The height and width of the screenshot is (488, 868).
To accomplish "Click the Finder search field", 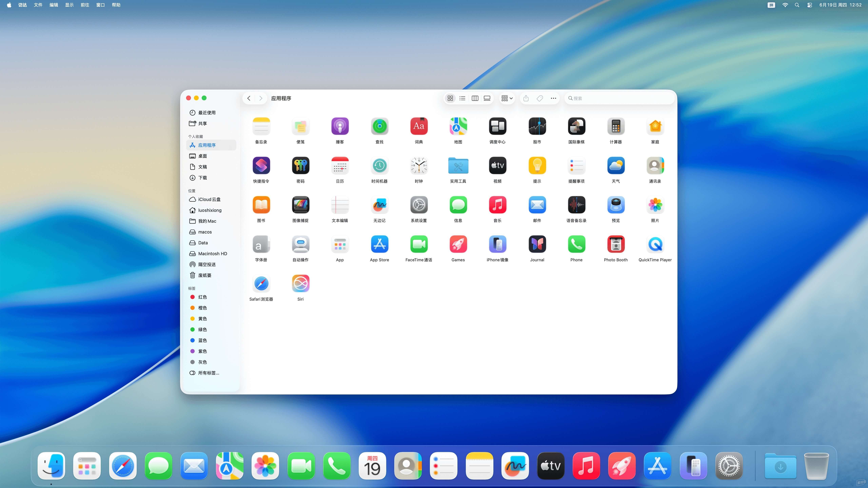I will (x=619, y=98).
